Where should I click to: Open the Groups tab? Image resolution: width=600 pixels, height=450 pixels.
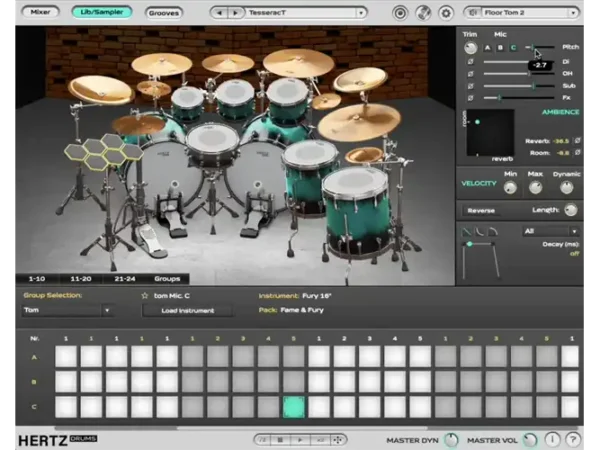pos(167,279)
